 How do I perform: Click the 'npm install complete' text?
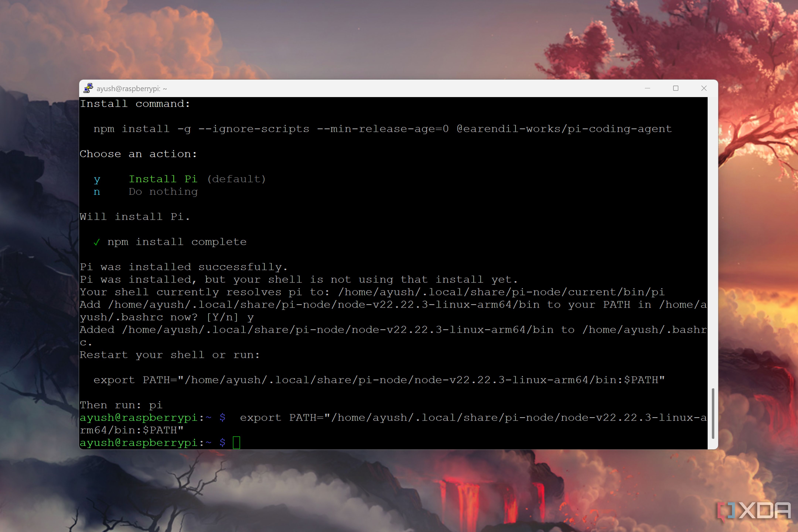[177, 242]
